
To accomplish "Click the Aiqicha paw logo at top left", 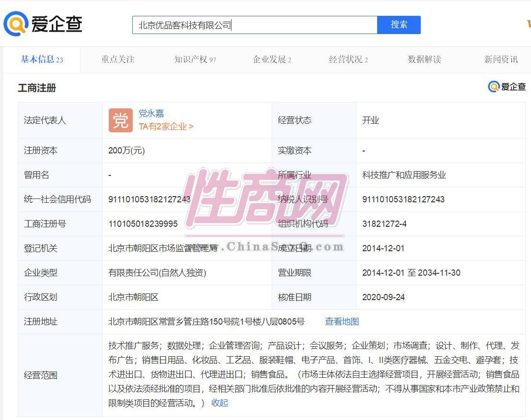I will pos(15,24).
